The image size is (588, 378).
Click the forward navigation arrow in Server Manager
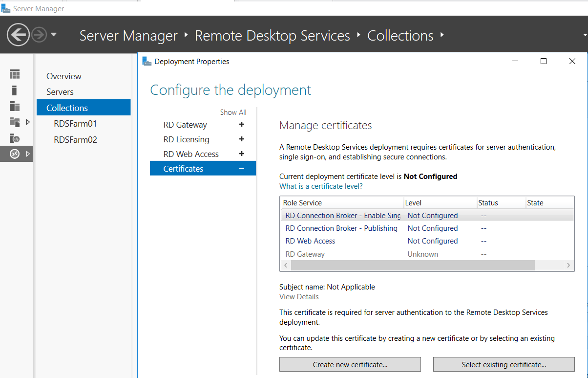click(39, 35)
